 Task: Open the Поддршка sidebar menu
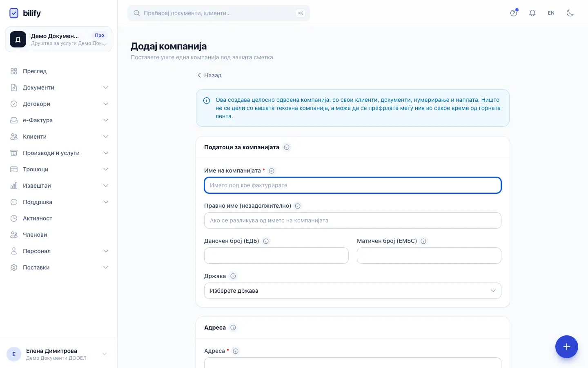point(58,202)
